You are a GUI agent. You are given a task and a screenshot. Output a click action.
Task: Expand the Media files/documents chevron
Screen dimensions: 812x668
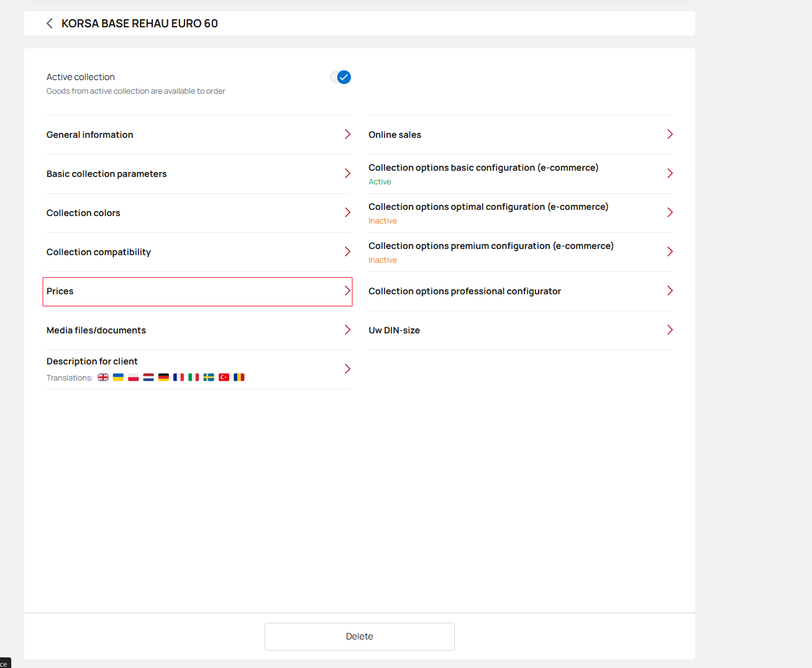point(347,330)
